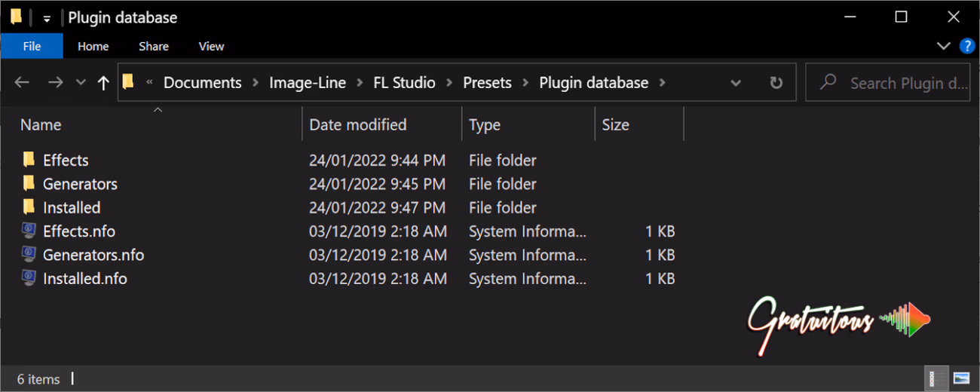Navigate to FL Studio breadcrumb
Viewport: 980px width, 392px height.
[x=404, y=83]
